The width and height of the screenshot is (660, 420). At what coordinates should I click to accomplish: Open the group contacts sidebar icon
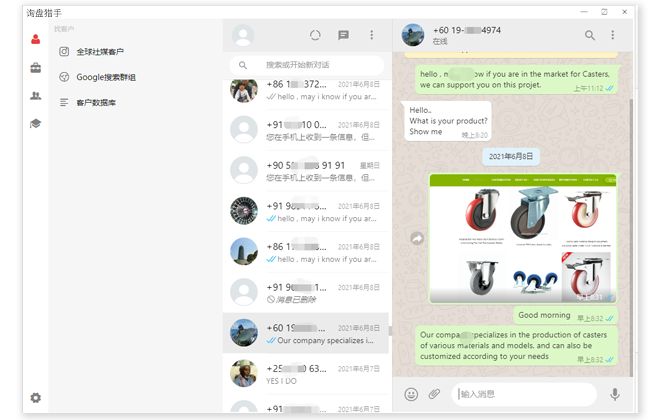point(36,96)
